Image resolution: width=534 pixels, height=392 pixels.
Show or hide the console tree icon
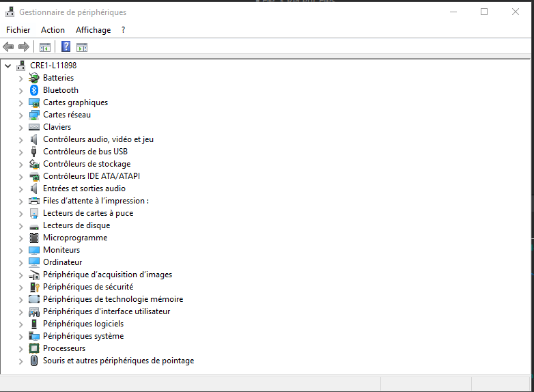pos(45,47)
